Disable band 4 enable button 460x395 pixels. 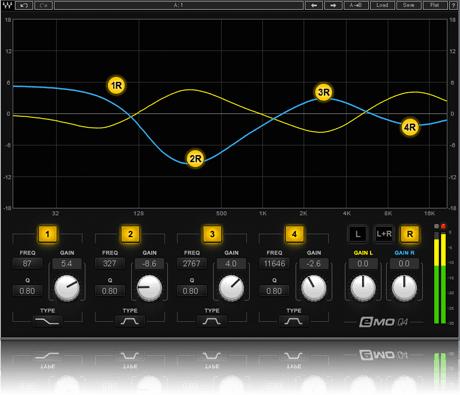coord(294,234)
